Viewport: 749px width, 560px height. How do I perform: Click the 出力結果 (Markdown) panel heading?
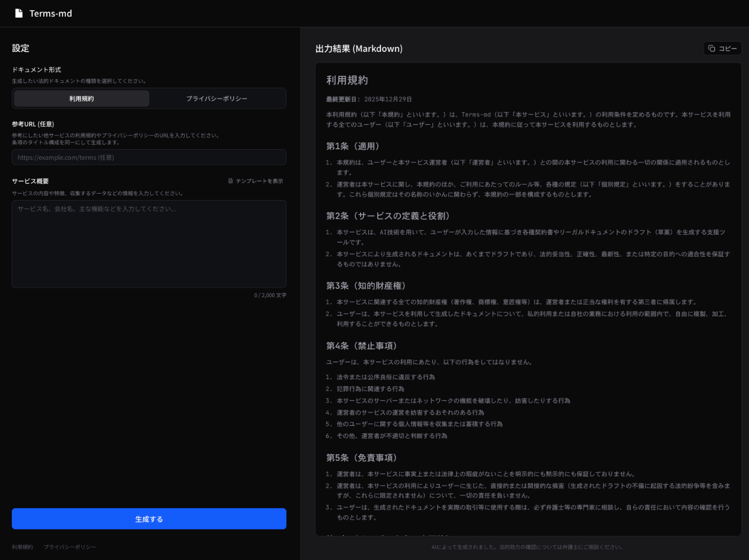[x=358, y=49]
